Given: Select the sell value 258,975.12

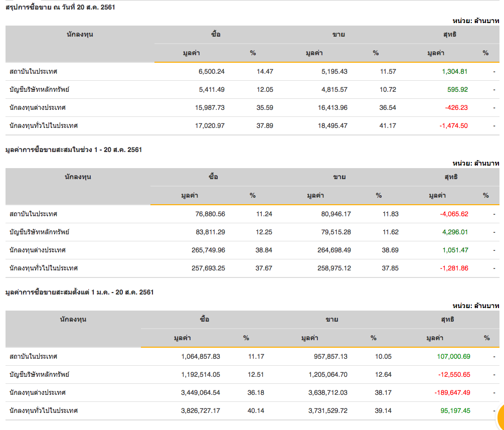Looking at the screenshot, I should click(333, 268).
